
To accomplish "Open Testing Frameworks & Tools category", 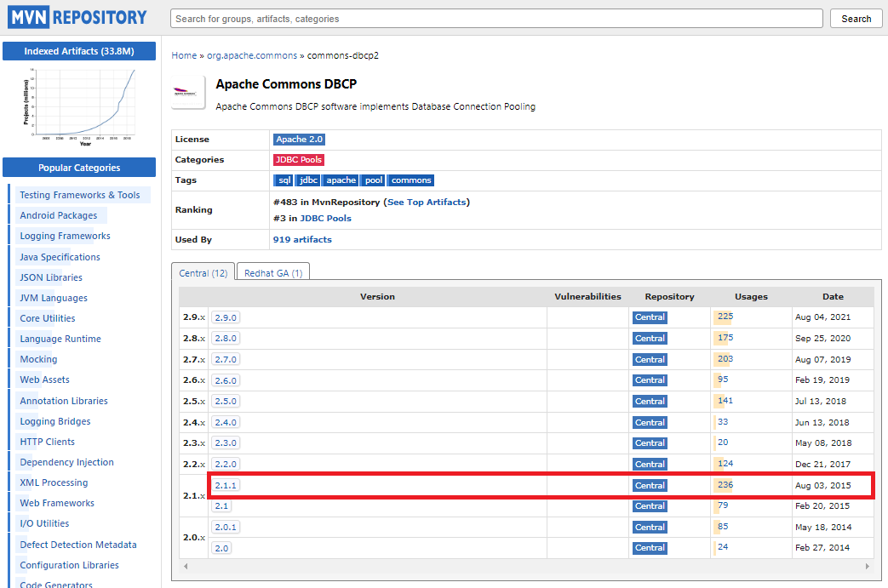I will pyautogui.click(x=80, y=195).
